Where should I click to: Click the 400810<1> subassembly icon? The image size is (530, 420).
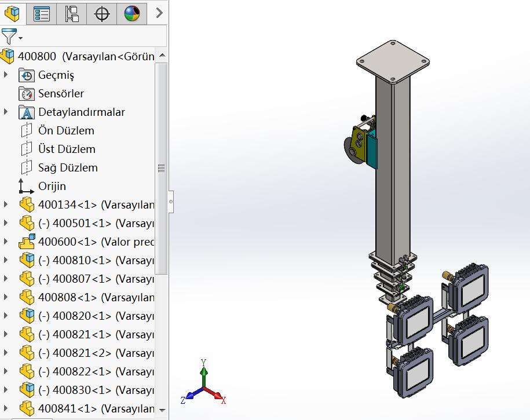pyautogui.click(x=27, y=260)
